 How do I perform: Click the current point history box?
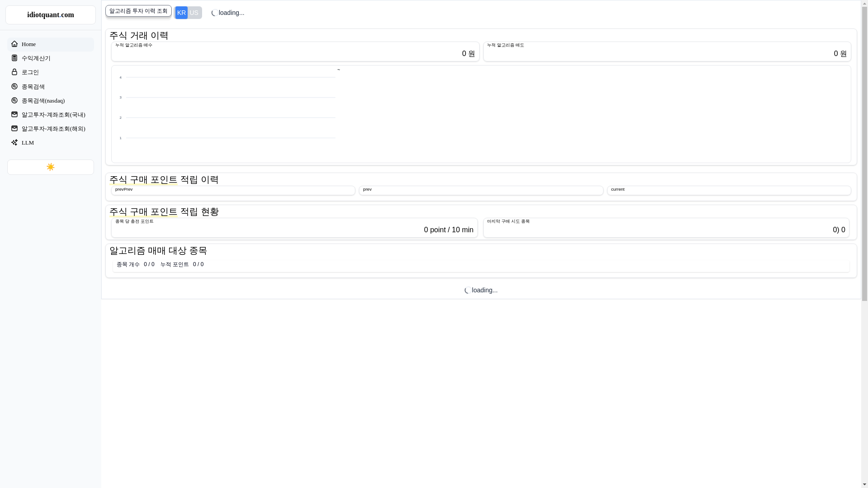(x=729, y=190)
